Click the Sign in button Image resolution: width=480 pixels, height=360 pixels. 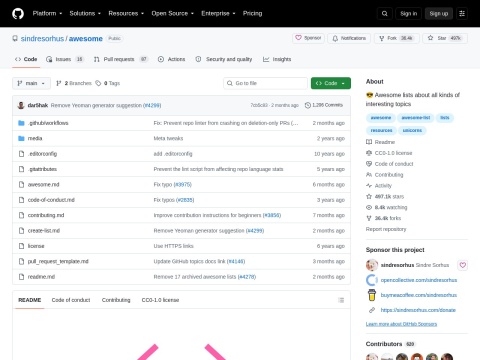coord(408,14)
